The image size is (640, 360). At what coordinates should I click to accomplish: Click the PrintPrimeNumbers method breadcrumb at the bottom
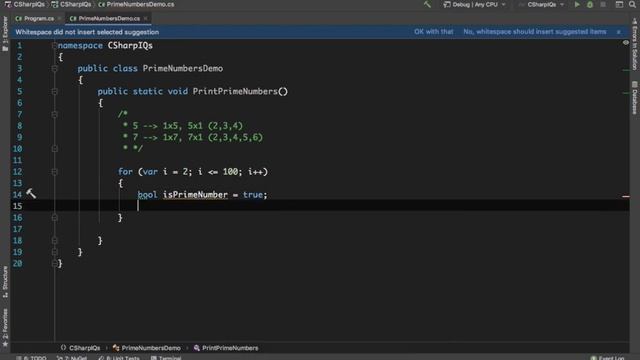click(x=226, y=348)
